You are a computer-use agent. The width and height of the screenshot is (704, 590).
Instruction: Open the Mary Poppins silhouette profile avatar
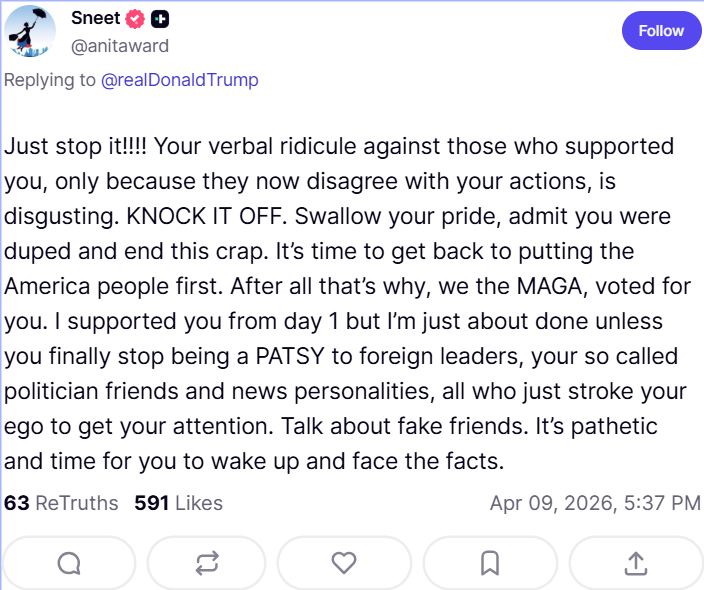[x=30, y=31]
